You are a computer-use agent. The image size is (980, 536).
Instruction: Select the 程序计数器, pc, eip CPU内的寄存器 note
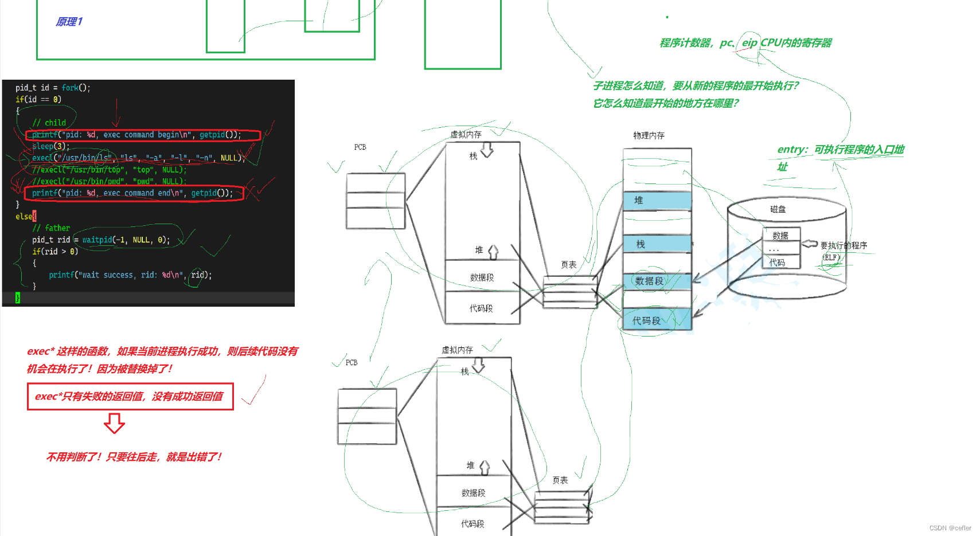(x=745, y=43)
